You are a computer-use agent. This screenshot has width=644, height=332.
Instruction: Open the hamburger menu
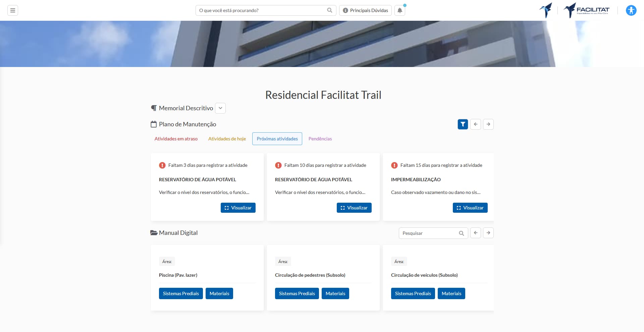[13, 10]
